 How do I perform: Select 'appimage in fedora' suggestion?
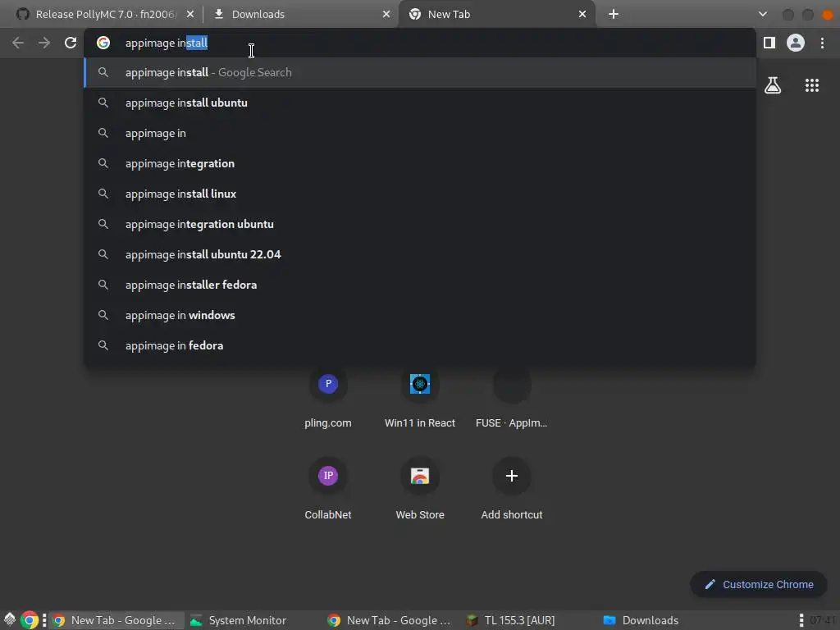[419, 345]
